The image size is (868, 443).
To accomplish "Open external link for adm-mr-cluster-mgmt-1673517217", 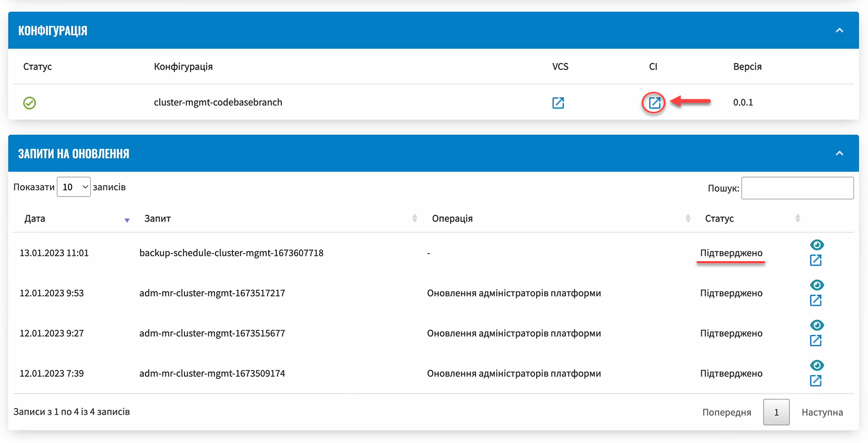I will pos(816,300).
